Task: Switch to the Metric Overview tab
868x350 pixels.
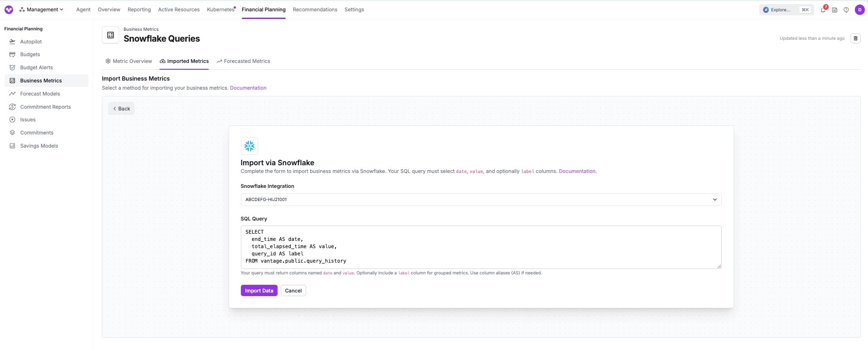Action: tap(129, 61)
